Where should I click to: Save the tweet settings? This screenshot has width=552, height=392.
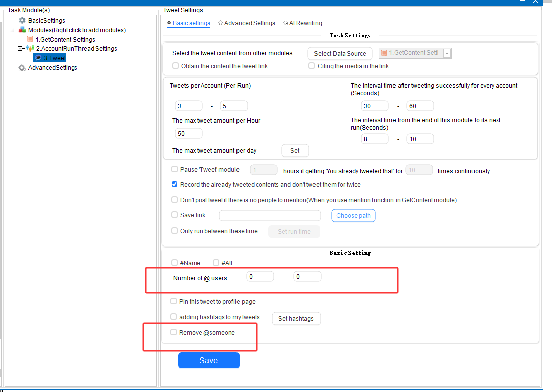pos(209,360)
